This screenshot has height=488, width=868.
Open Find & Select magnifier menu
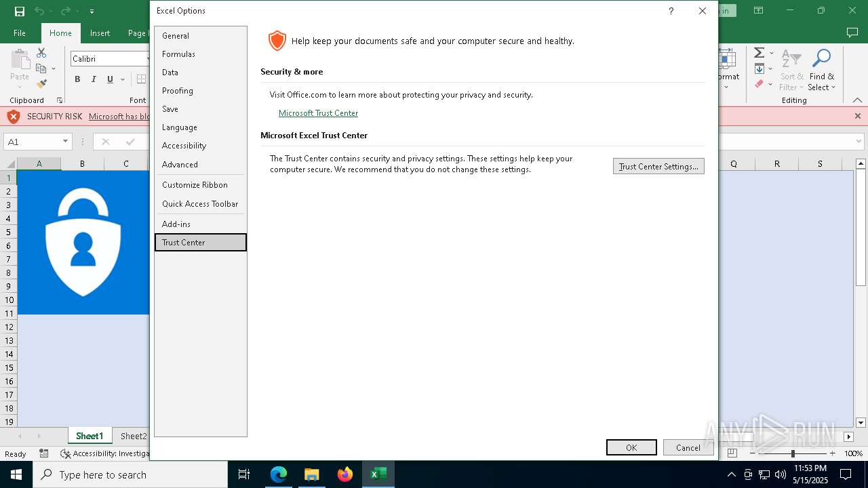coord(821,70)
